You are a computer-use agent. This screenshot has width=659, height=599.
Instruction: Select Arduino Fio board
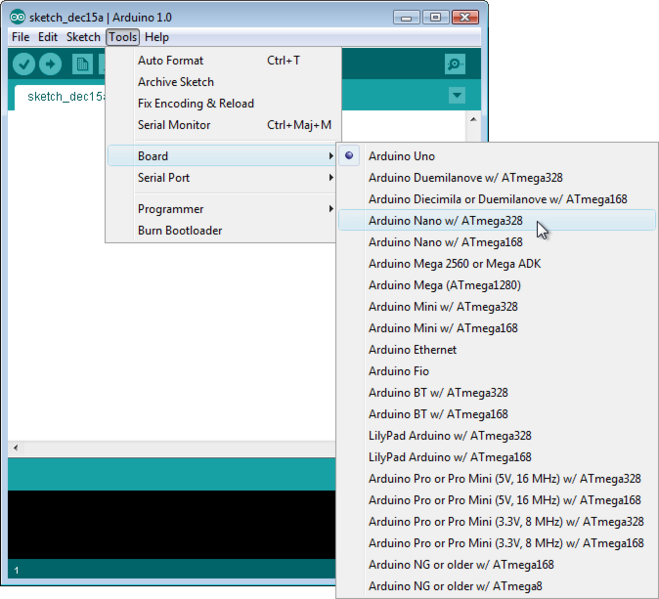(497, 371)
